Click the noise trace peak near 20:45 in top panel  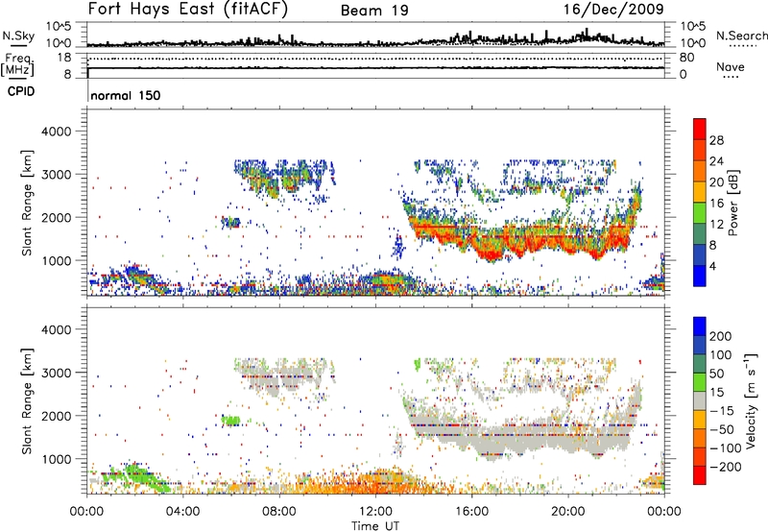[587, 35]
